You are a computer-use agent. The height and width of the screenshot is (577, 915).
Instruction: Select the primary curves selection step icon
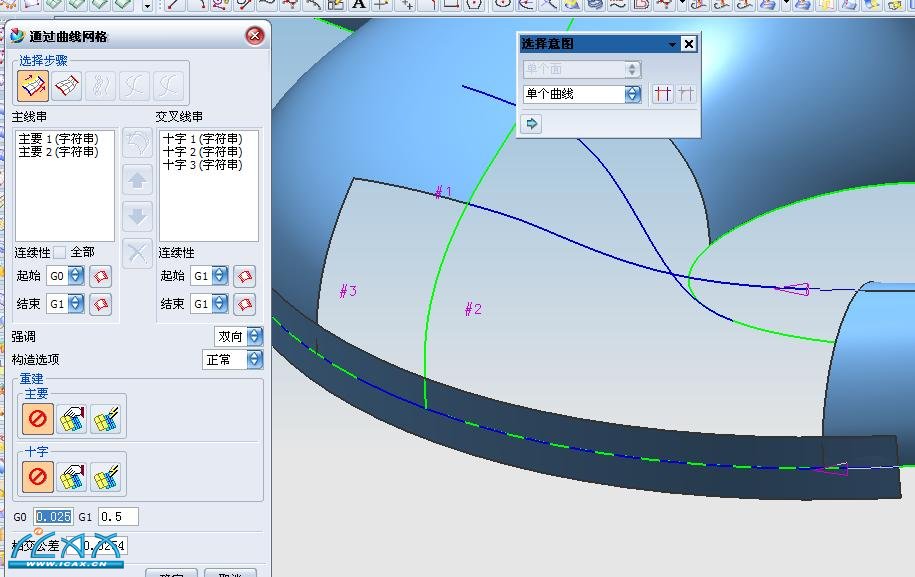coord(32,86)
